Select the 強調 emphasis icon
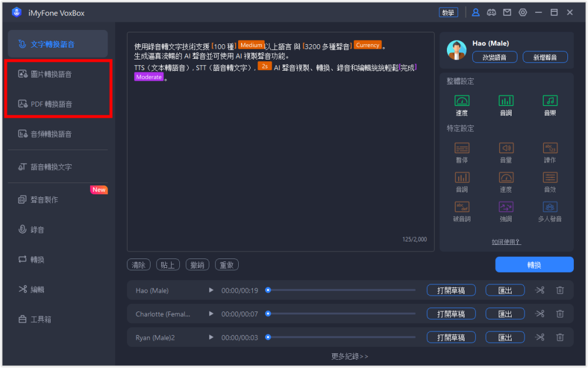The height and width of the screenshot is (368, 588). [506, 207]
